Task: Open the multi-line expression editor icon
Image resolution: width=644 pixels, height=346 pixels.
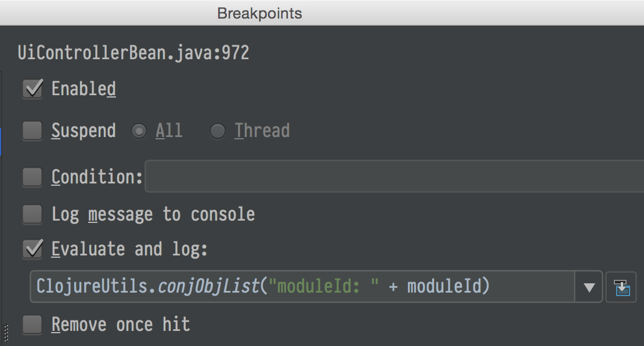Action: click(621, 287)
